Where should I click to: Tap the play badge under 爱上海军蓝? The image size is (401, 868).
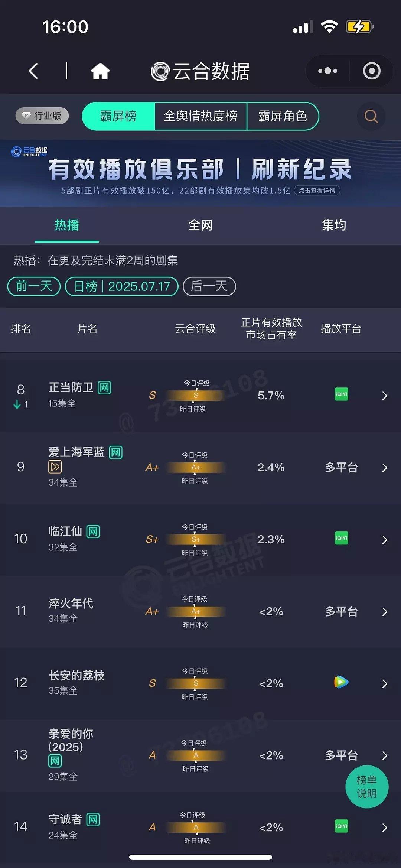[x=55, y=467]
